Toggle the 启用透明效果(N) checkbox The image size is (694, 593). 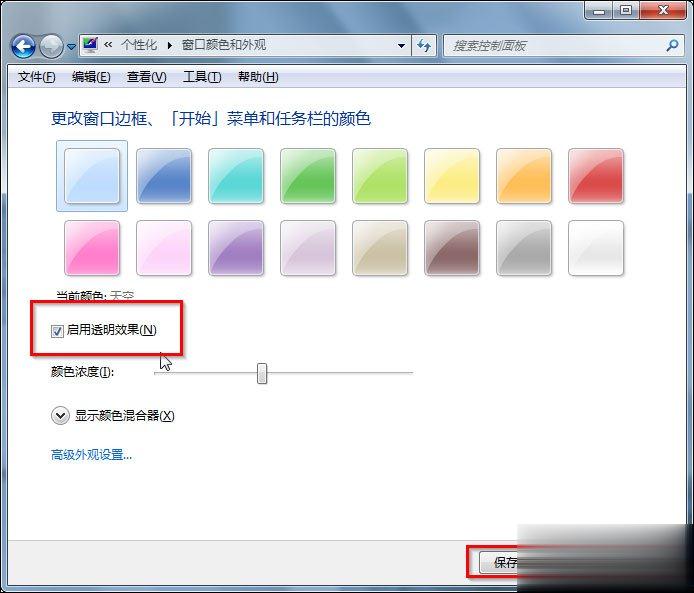(x=57, y=331)
